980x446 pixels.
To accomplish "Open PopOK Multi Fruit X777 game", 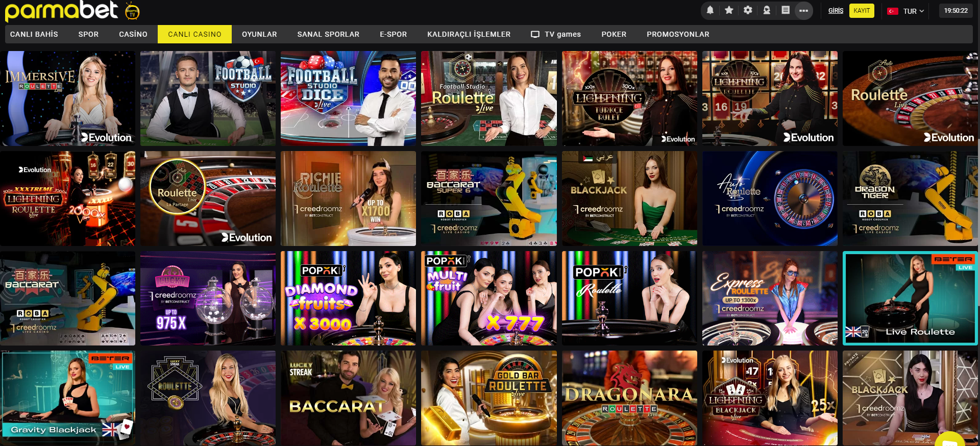I will point(489,298).
